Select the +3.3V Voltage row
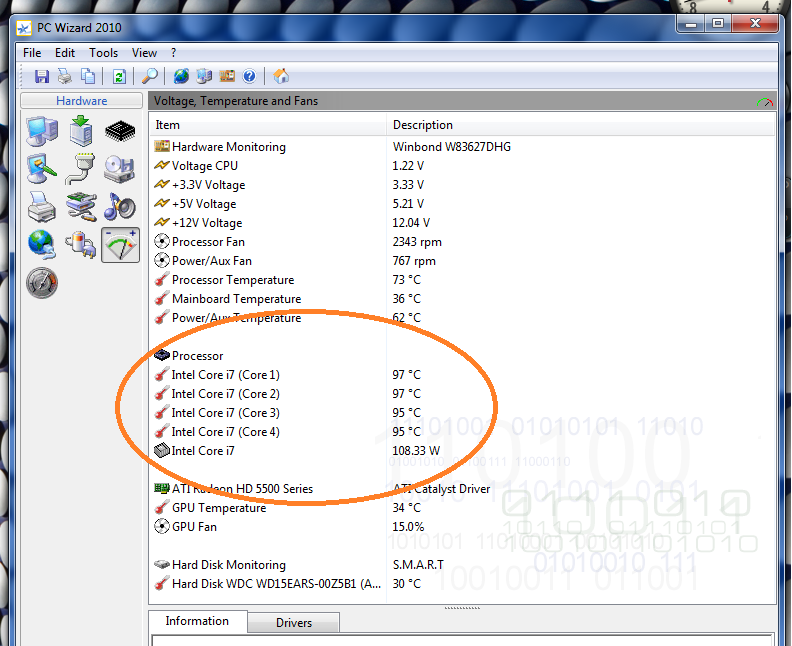Viewport: 792px width, 646px height. [x=462, y=185]
